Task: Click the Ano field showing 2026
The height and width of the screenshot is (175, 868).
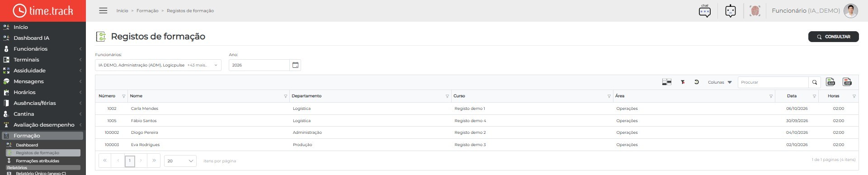Action: point(259,65)
